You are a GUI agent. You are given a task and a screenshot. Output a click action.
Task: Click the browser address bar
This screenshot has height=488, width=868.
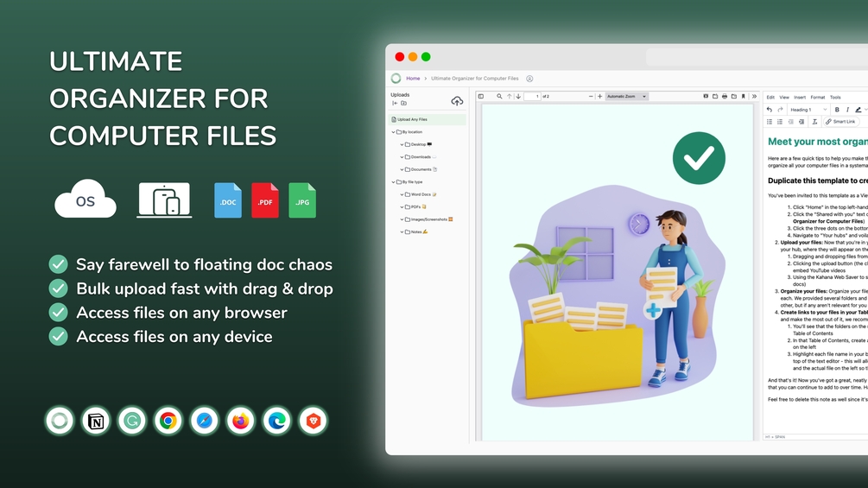coord(757,57)
